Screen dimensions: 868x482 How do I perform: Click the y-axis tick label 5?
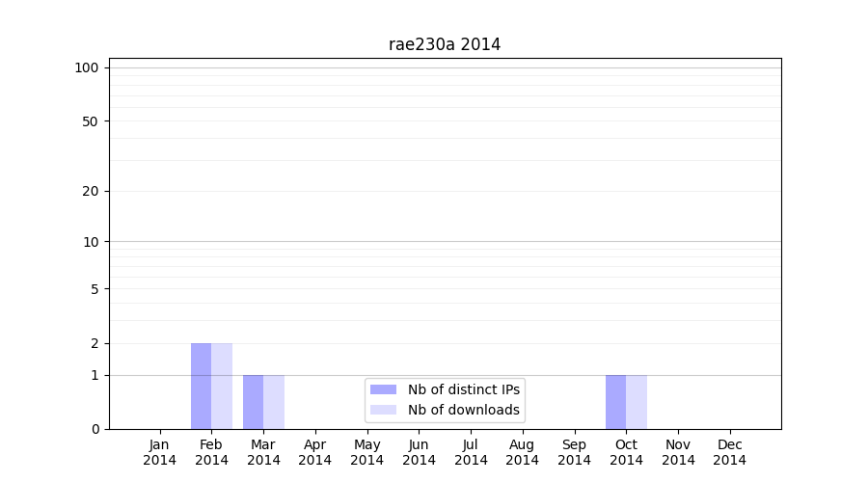click(94, 289)
